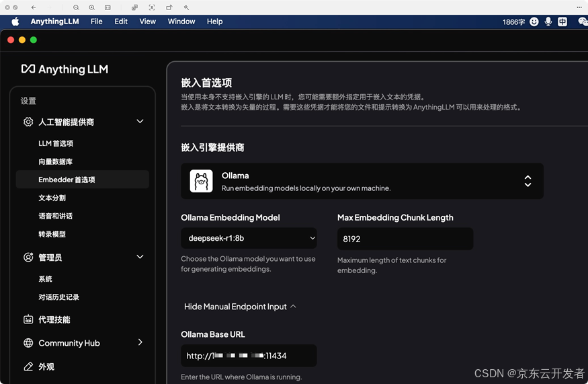Open the Help menu
588x384 pixels.
point(214,22)
